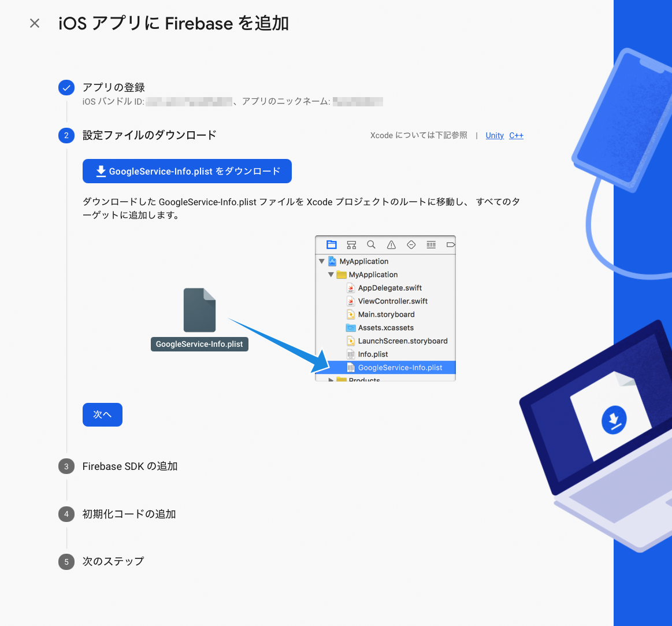Close the Add Firebase to iOS dialog
The height and width of the screenshot is (626, 672).
35,23
